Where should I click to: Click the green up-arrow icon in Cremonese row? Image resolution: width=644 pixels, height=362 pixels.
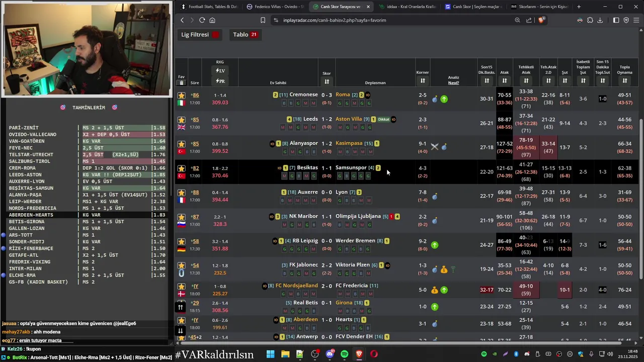(444, 99)
